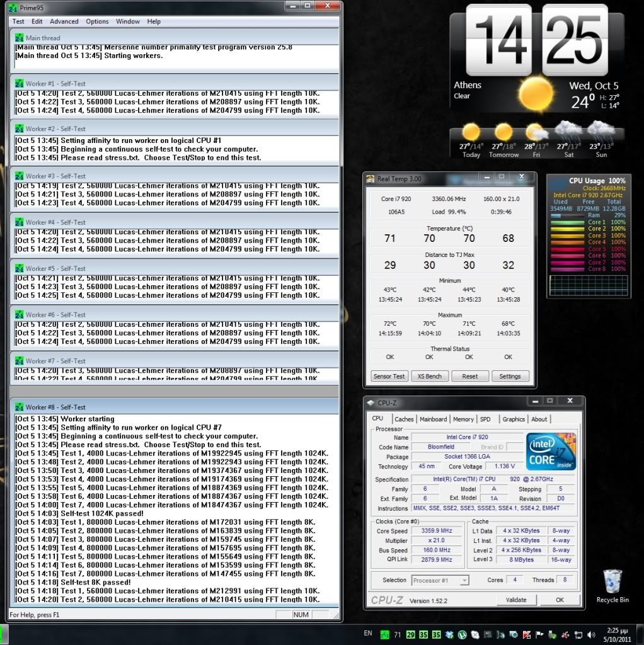Viewport: 644px width, 645px height.
Task: Click the Athens location label
Action: click(x=468, y=85)
